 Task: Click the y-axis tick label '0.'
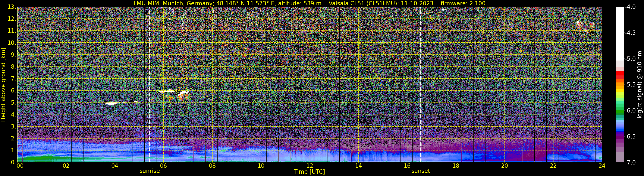point(13,162)
